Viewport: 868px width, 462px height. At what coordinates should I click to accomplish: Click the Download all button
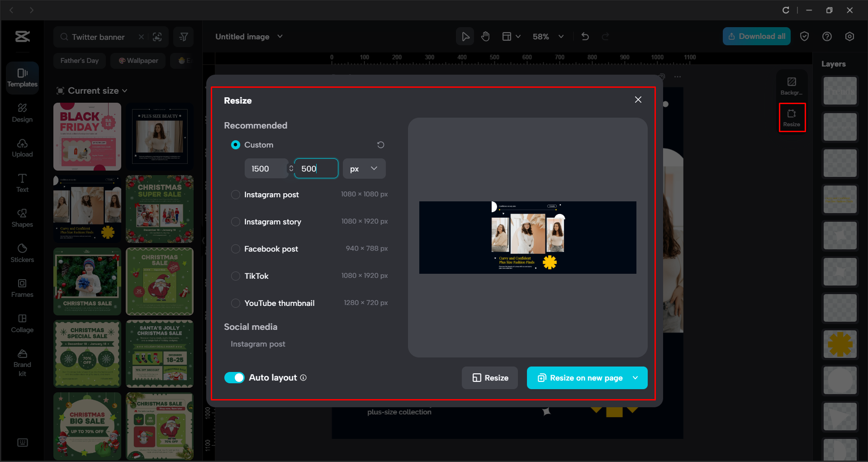click(x=756, y=36)
